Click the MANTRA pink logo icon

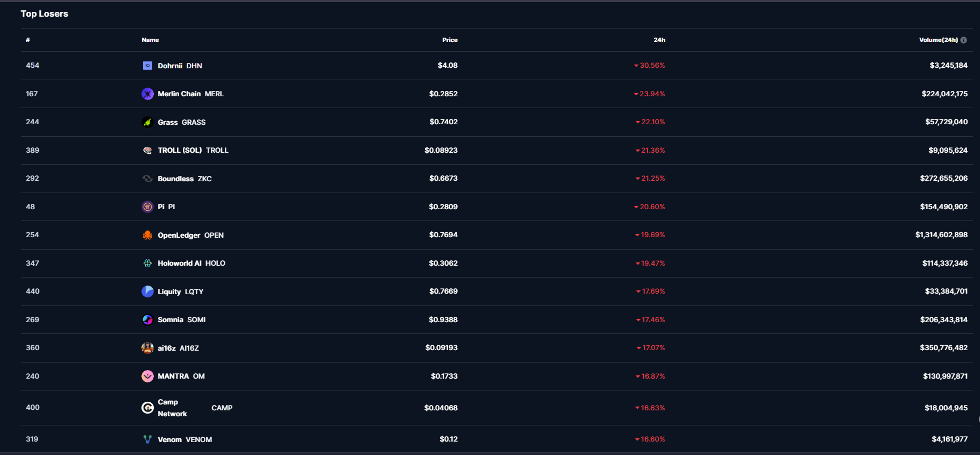[x=147, y=376]
